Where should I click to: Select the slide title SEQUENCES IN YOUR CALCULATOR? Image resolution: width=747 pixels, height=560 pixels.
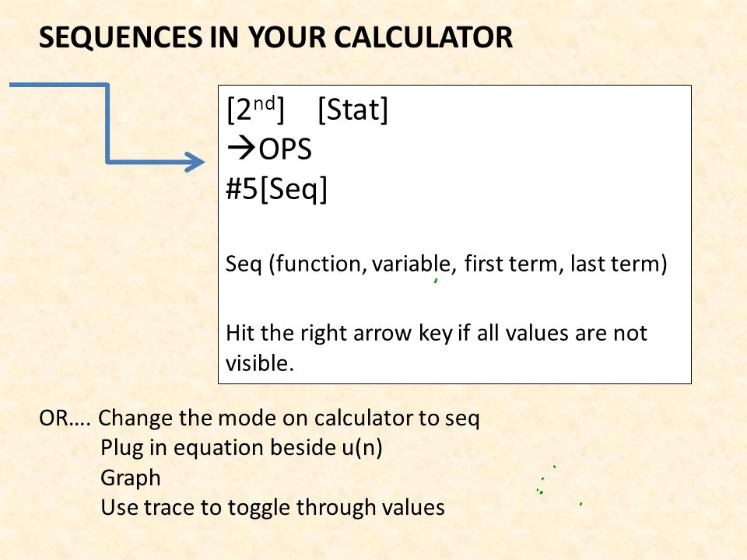[275, 37]
